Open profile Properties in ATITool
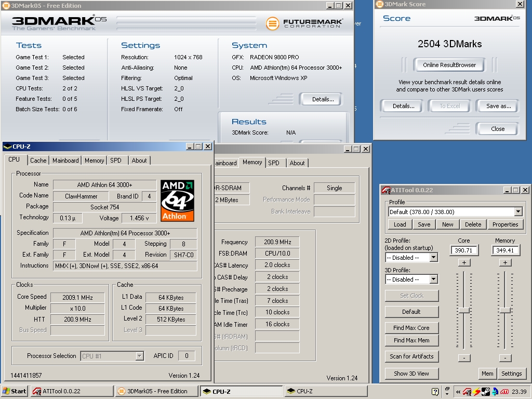This screenshot has height=399, width=532. [x=505, y=224]
